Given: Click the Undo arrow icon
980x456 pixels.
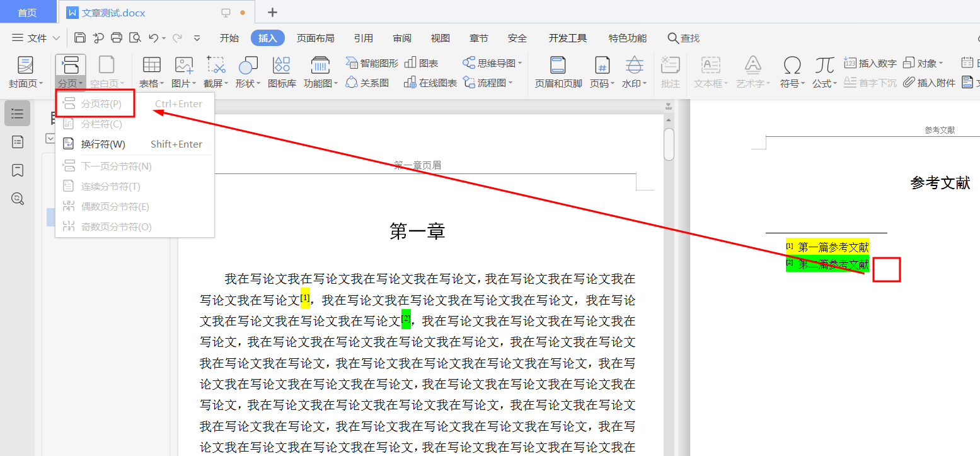Looking at the screenshot, I should [x=153, y=38].
